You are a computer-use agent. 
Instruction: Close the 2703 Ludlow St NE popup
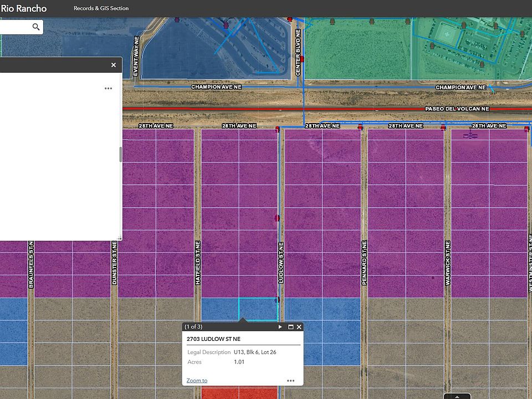pos(299,327)
